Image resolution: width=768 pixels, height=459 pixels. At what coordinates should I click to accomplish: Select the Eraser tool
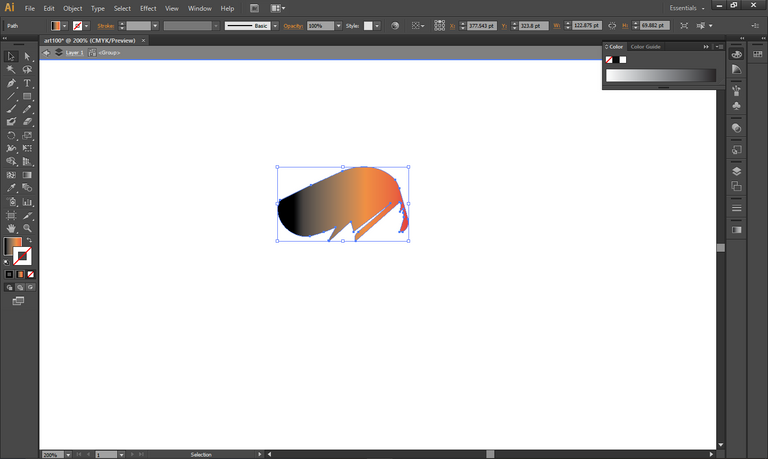tap(27, 121)
